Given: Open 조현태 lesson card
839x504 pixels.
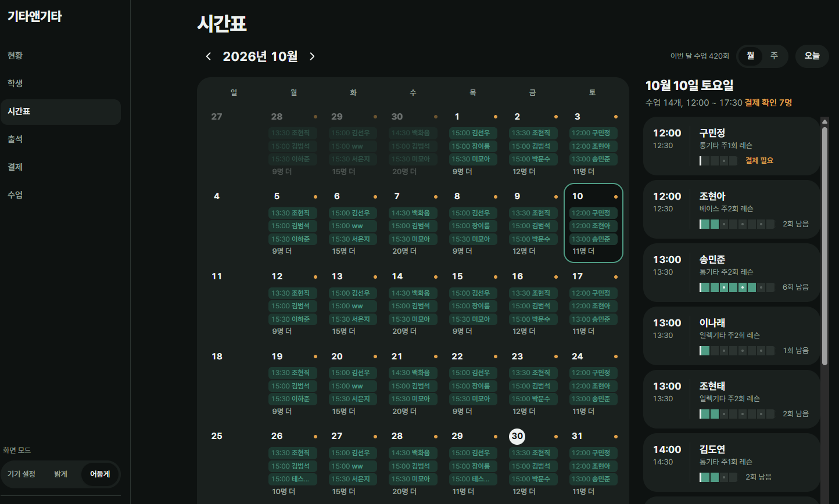Looking at the screenshot, I should (732, 399).
